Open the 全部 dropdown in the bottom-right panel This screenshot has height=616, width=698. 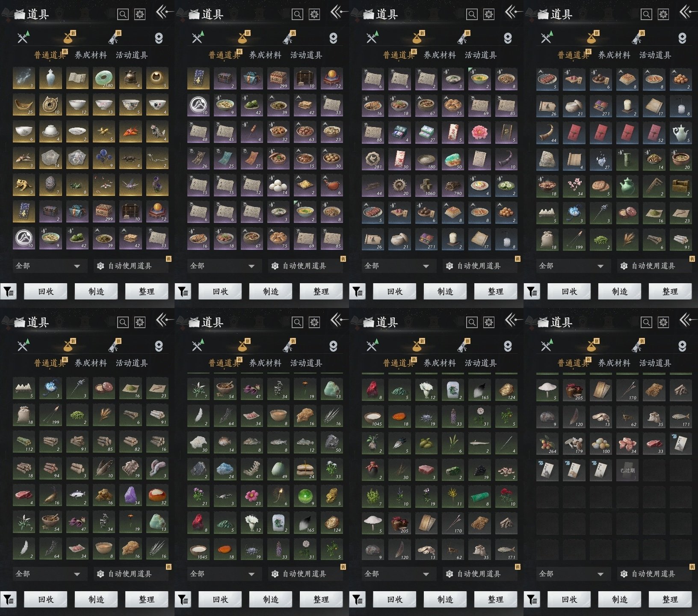click(x=571, y=574)
